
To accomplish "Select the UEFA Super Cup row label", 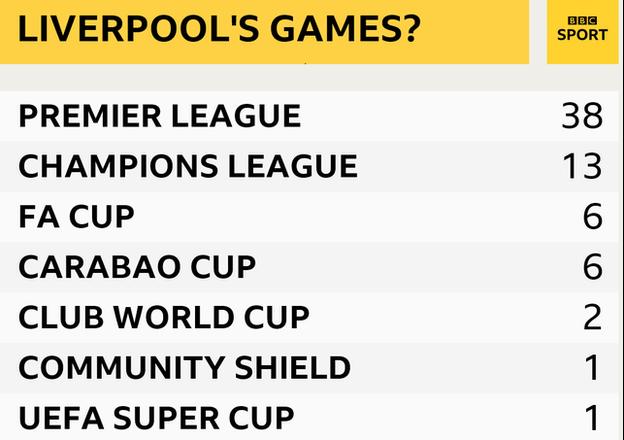I will click(x=156, y=418).
